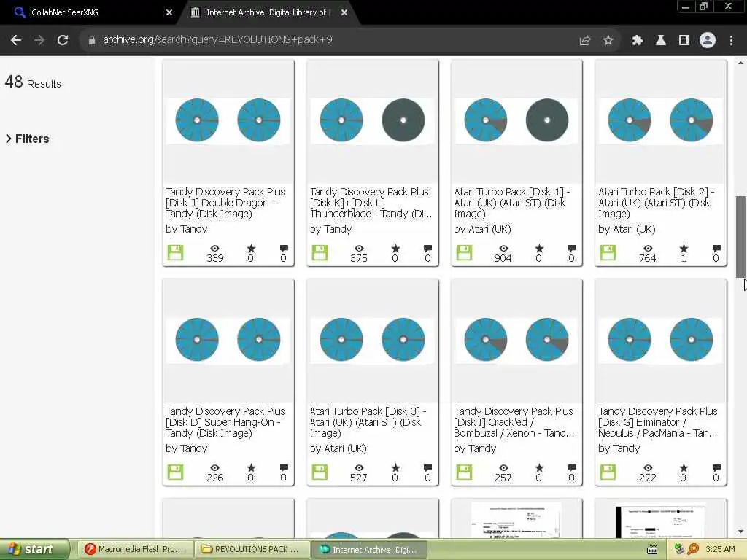747x560 pixels.
Task: Click the browser forward arrow
Action: tap(39, 41)
